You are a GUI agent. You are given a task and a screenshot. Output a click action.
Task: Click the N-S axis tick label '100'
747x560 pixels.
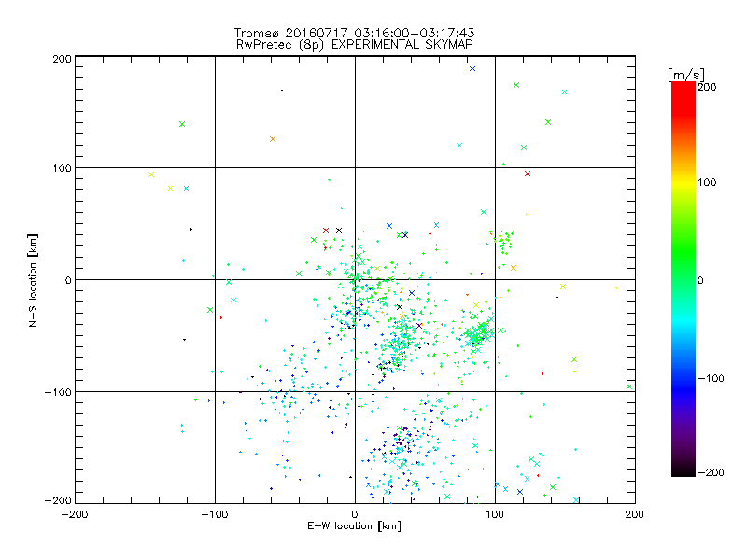click(x=63, y=168)
